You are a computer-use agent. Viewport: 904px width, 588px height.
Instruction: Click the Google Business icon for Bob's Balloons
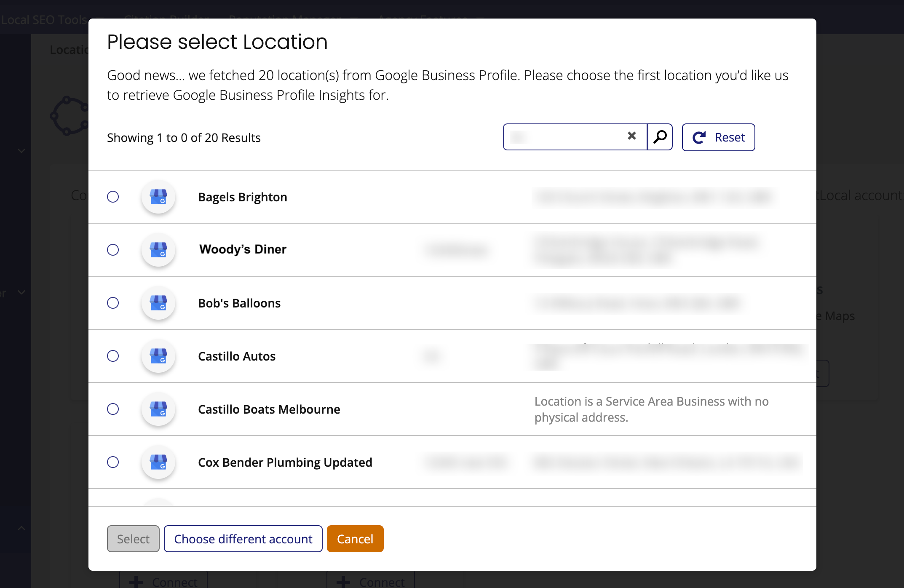[158, 303]
